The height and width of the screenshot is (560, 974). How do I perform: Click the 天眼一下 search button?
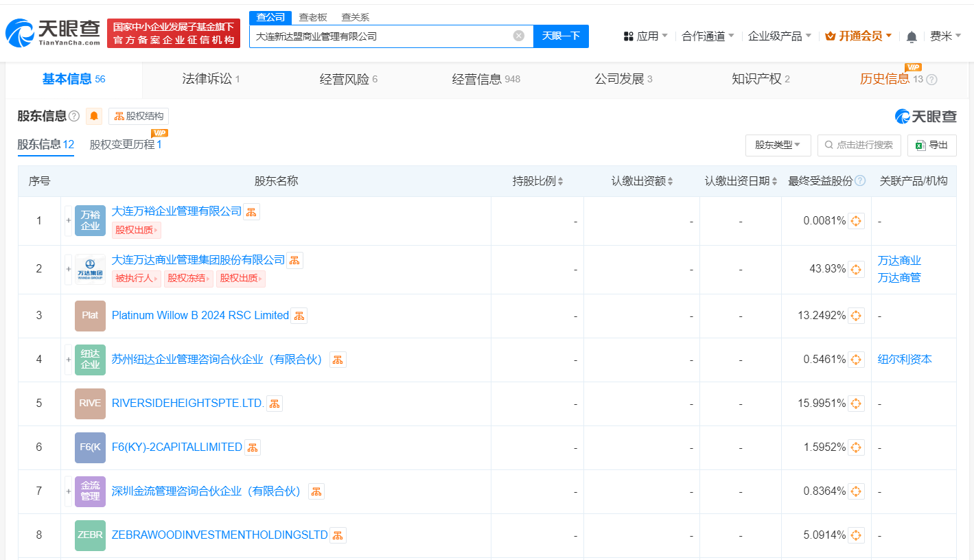click(x=561, y=36)
